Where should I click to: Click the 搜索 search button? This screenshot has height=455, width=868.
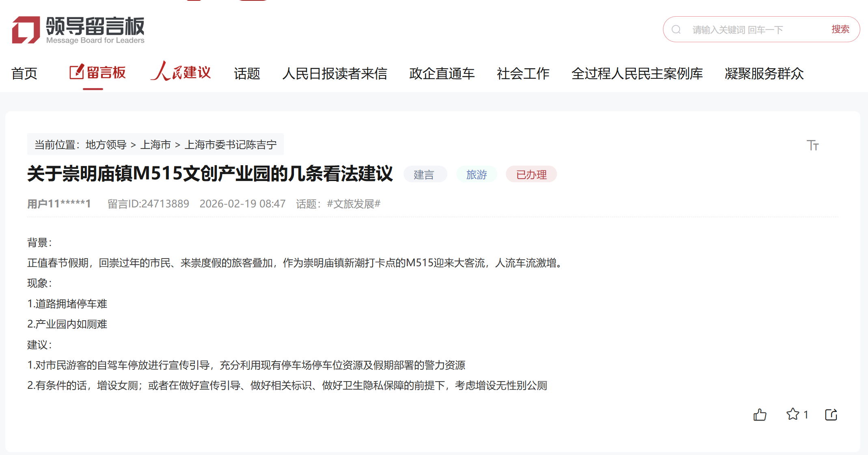click(840, 29)
